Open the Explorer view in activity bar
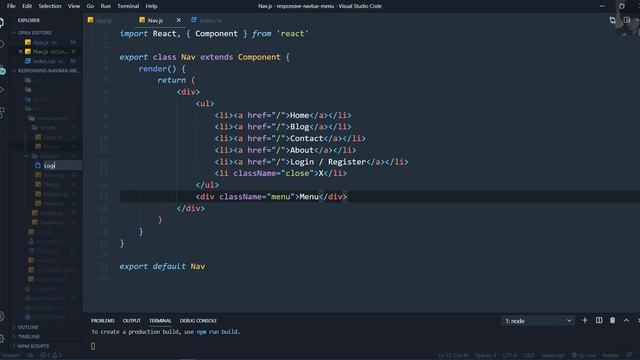Viewport: 640px width, 360px height. pos(2,22)
